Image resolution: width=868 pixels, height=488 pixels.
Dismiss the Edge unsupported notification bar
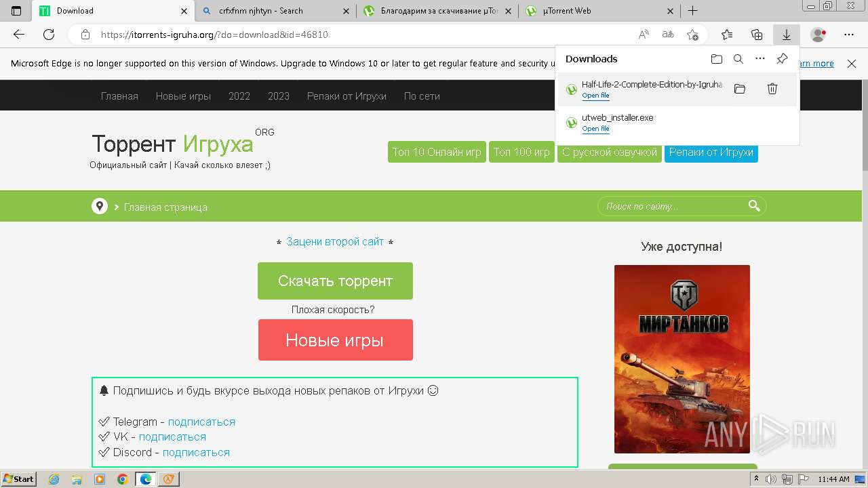pyautogui.click(x=852, y=64)
